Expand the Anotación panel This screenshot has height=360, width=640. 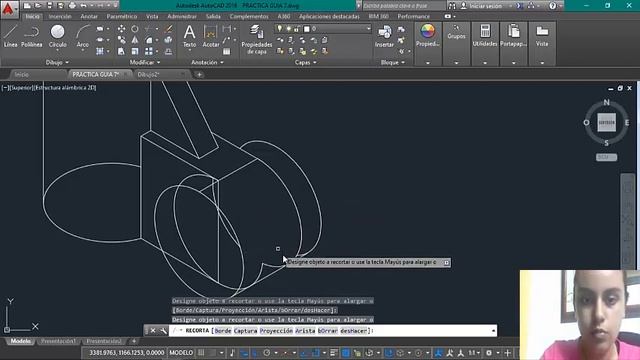pyautogui.click(x=207, y=62)
